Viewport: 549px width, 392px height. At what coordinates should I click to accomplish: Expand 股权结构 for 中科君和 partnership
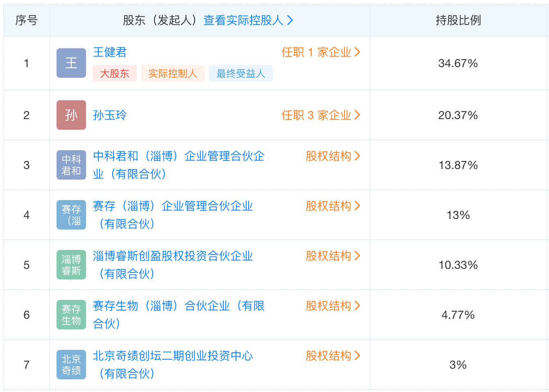point(333,156)
